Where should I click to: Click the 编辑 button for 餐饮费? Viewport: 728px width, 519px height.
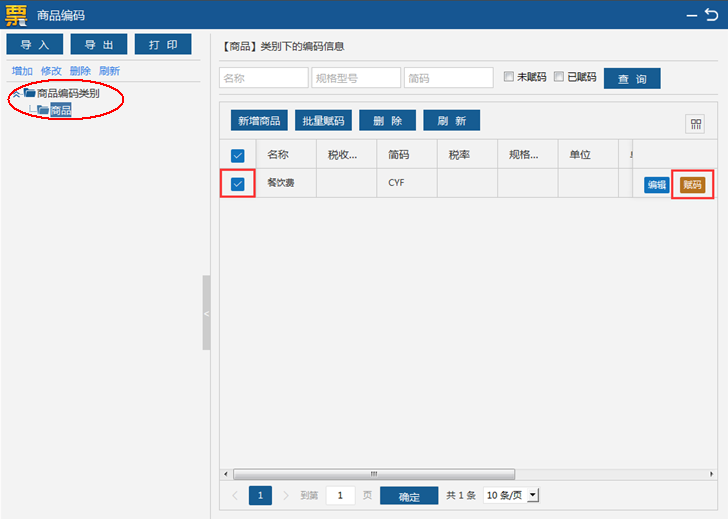(x=657, y=185)
